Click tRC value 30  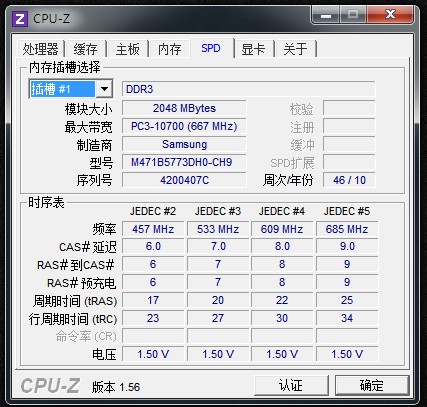(x=282, y=318)
